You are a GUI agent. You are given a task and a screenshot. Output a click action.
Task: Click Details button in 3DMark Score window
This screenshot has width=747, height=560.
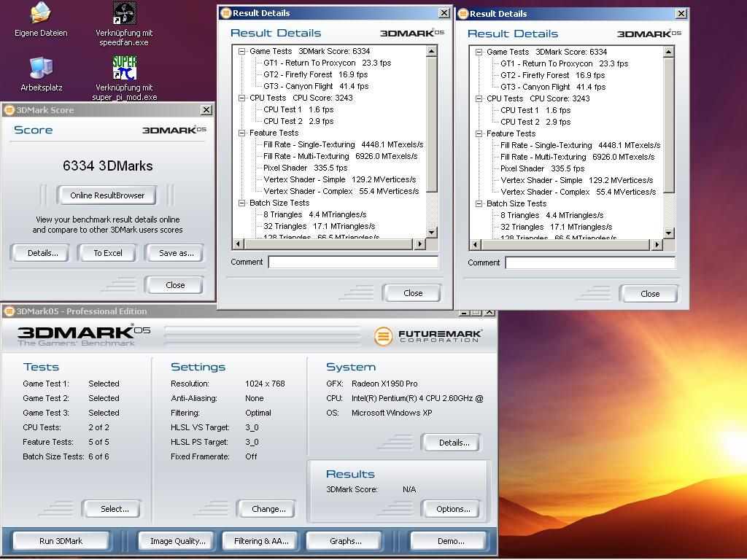click(x=41, y=253)
